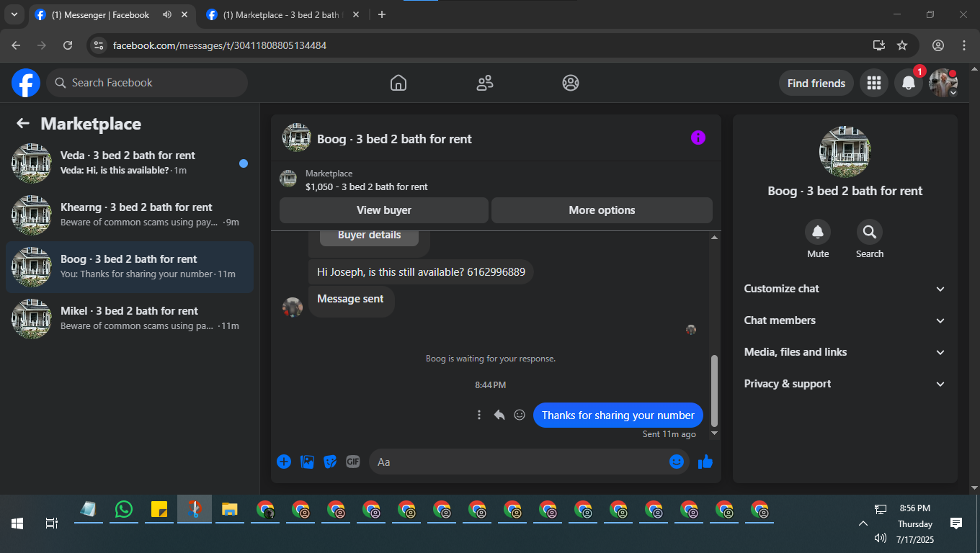This screenshot has width=980, height=553.
Task: Click the Boog listing thumbnail in the right panel
Action: tap(845, 152)
